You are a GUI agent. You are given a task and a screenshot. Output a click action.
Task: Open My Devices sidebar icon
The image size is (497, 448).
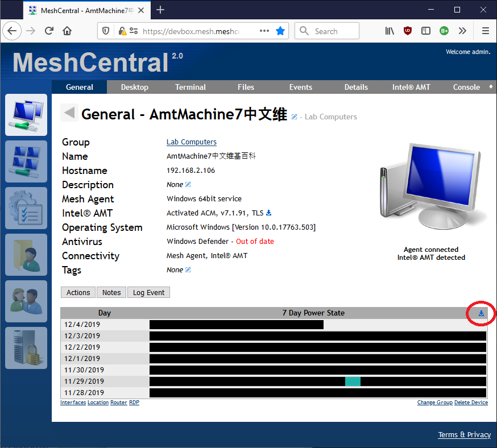click(x=26, y=115)
